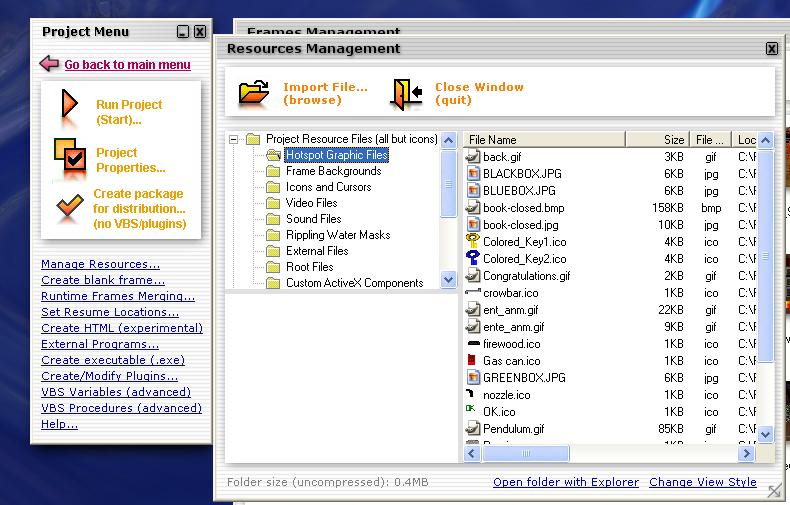Click the horizontal scrollbar thumb in file list
The image size is (790, 505).
click(525, 454)
